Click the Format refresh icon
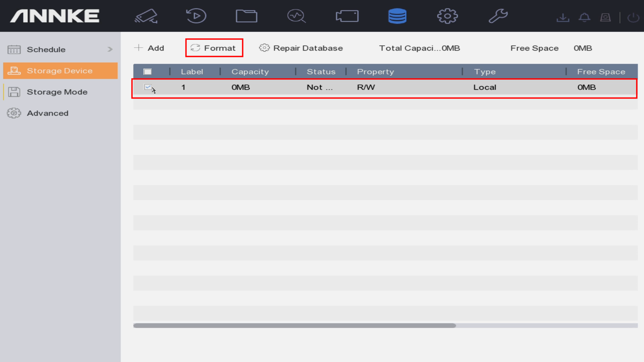 click(x=195, y=48)
